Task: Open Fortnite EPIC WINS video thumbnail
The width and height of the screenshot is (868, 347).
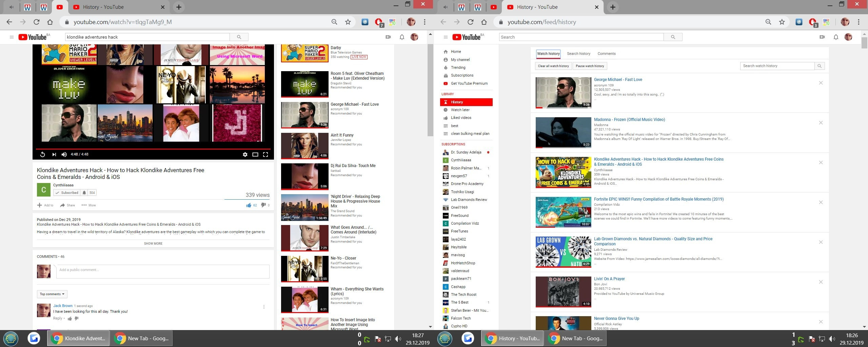Action: pos(563,212)
